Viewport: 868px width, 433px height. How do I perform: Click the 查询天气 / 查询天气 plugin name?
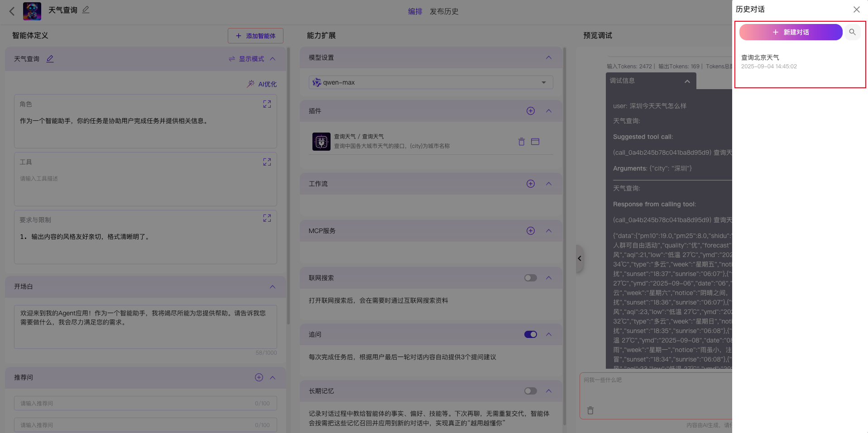[359, 137]
